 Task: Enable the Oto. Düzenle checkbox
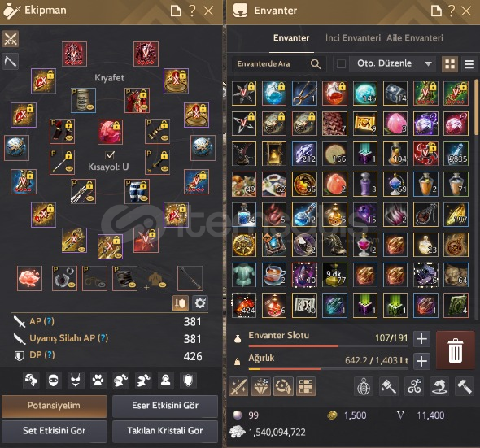pyautogui.click(x=341, y=64)
